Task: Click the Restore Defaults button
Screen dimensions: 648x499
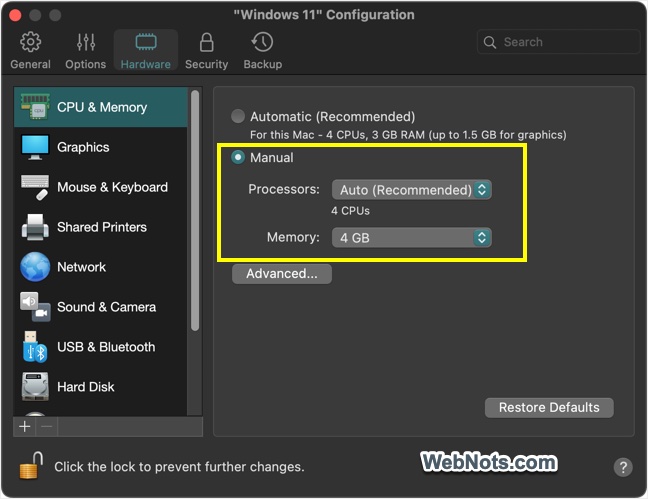Action: (549, 408)
